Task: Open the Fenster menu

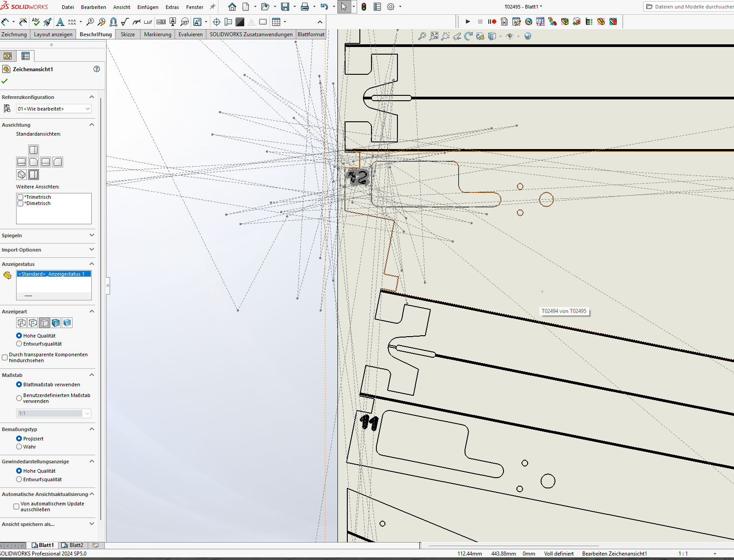Action: [195, 7]
